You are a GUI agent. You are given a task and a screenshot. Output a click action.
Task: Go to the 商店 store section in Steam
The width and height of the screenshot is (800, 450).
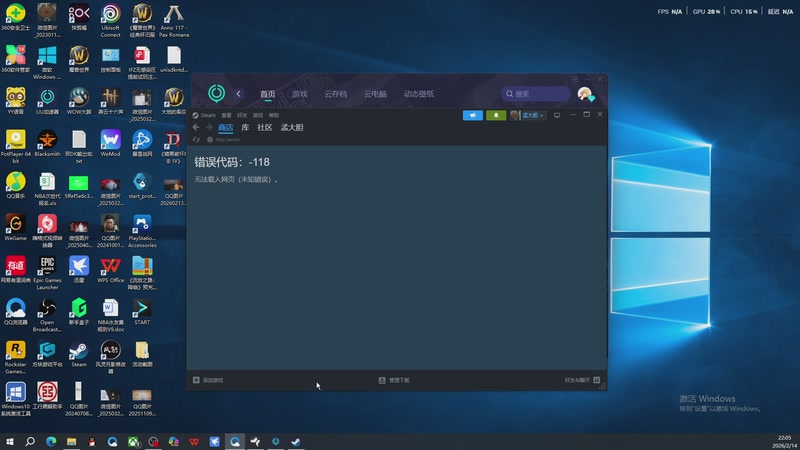[226, 128]
